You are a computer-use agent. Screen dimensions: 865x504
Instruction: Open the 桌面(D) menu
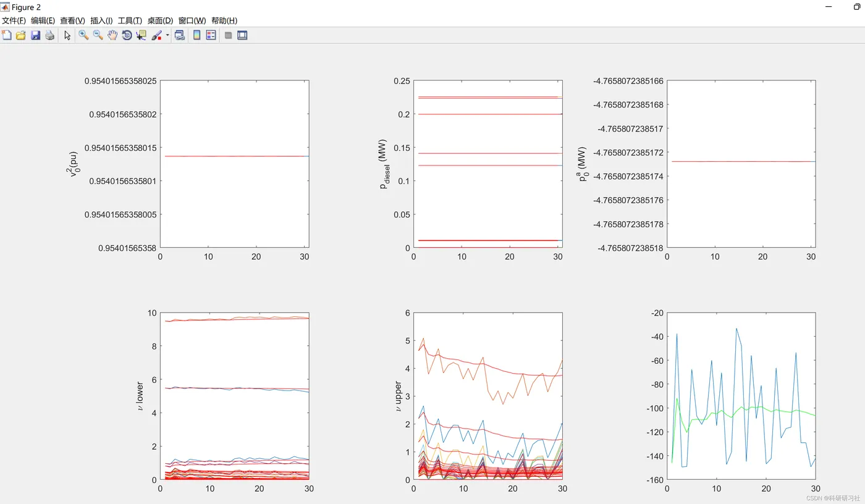coord(159,20)
